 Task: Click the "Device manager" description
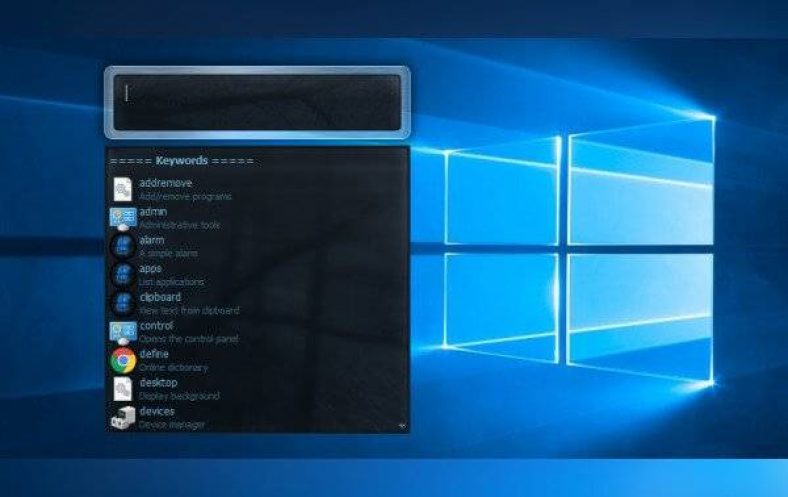[172, 425]
